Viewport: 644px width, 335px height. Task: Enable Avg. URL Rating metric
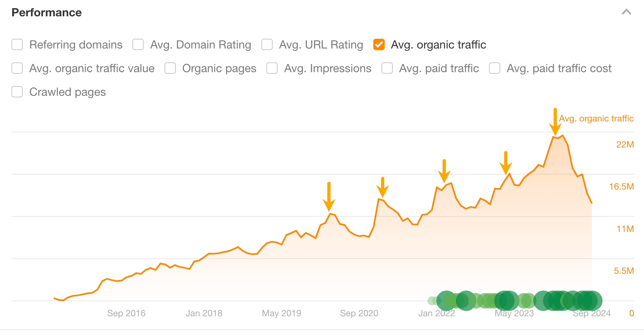tap(267, 44)
